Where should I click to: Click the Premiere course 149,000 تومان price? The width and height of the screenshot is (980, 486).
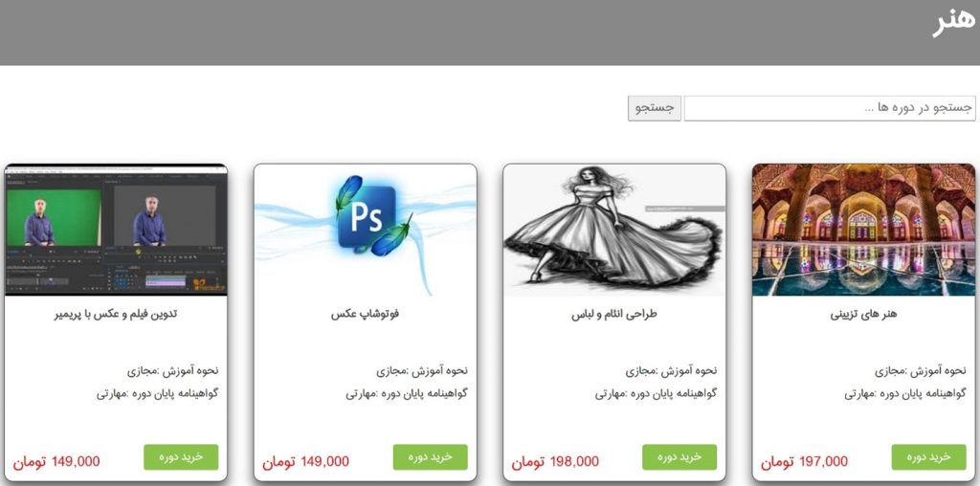coord(56,462)
